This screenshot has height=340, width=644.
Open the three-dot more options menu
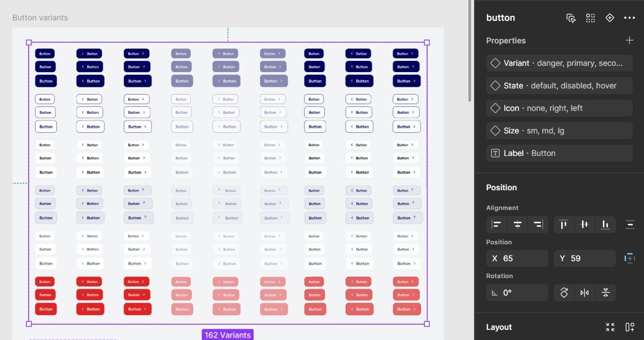629,17
